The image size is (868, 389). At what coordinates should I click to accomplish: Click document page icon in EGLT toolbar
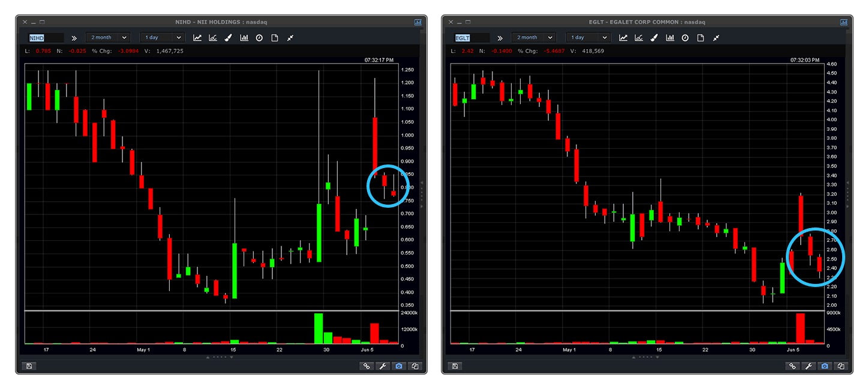[701, 37]
